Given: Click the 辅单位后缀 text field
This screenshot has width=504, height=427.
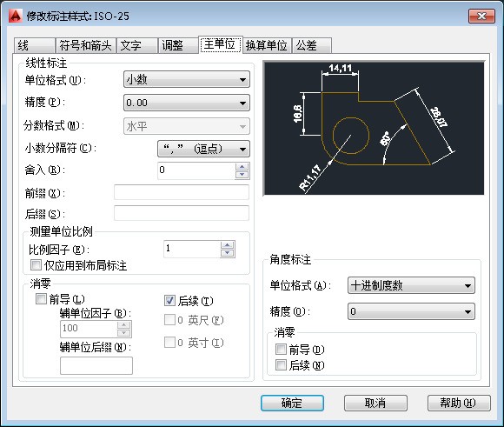Looking at the screenshot, I should [96, 365].
